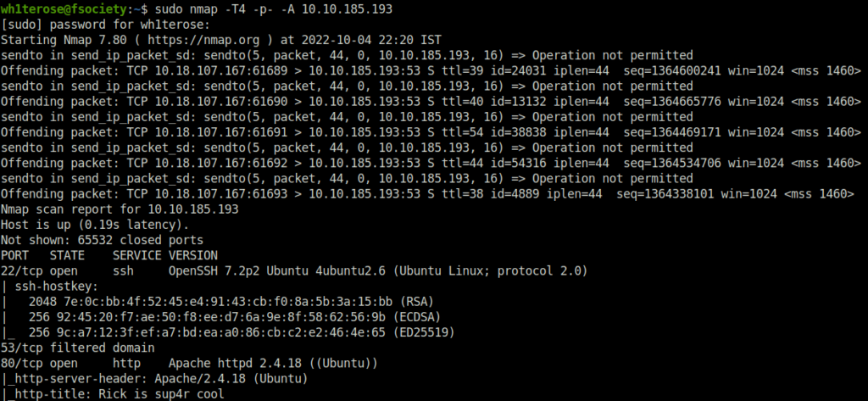Screen dimensions: 868x401
Task: Click the PORT STATE SERVICE VERSION header row
Action: (109, 256)
